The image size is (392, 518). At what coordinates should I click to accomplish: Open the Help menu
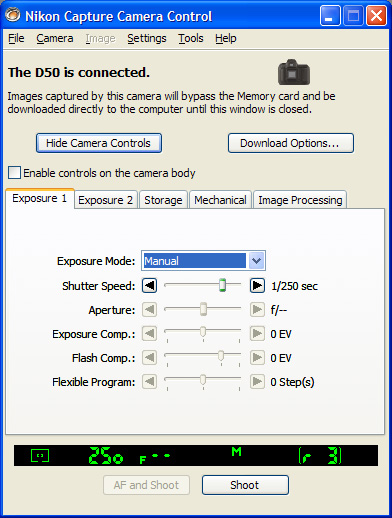226,38
